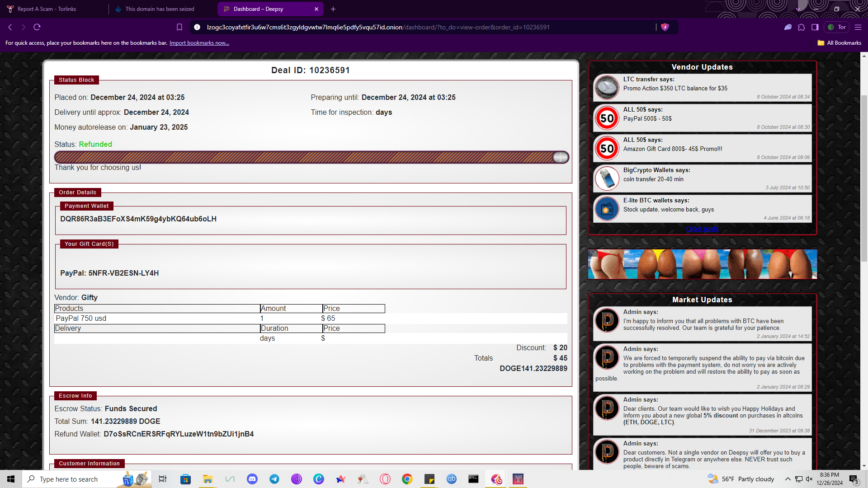Open the browser hamburger menu
This screenshot has height=488, width=868.
[858, 27]
